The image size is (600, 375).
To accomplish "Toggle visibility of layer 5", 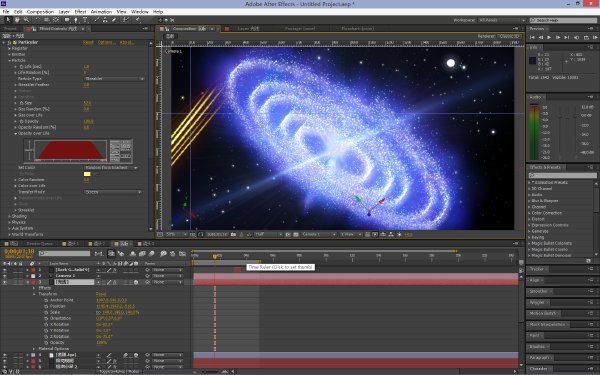I will [5, 361].
